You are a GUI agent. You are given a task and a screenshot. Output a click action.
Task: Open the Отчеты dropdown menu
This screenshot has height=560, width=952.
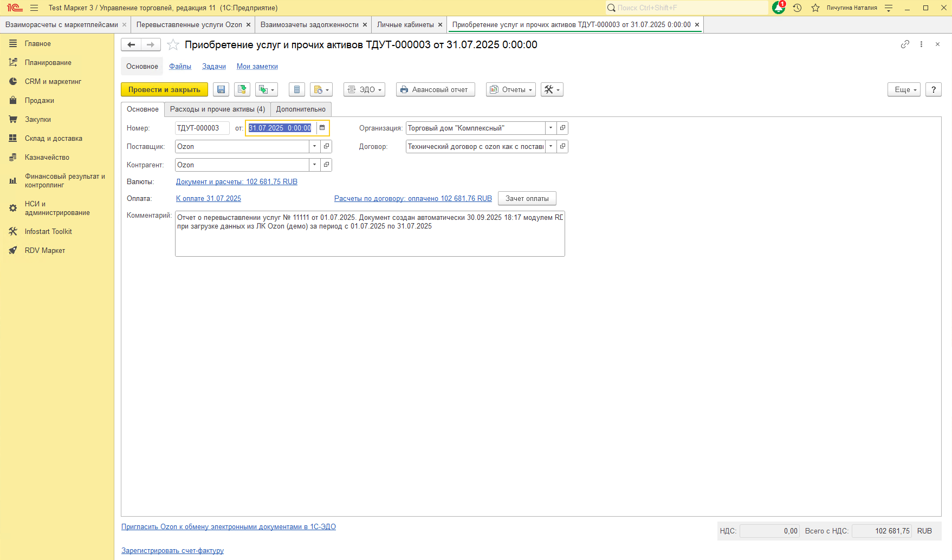(x=511, y=89)
